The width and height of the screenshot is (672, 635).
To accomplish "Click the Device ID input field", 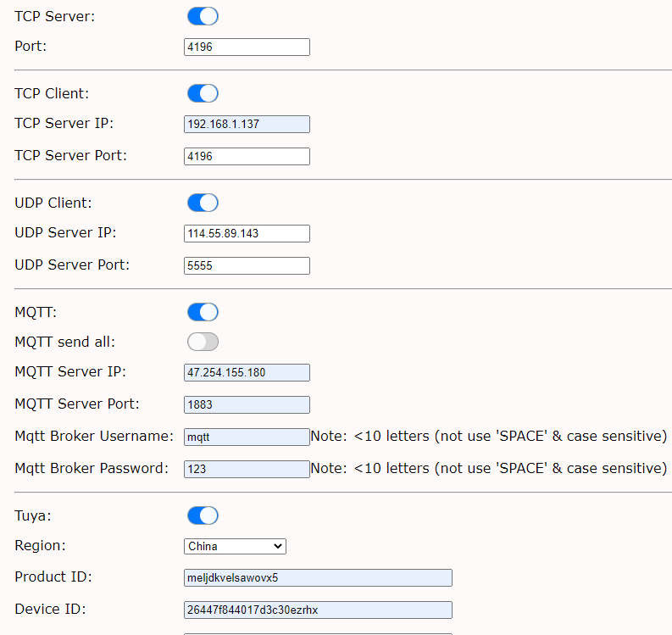I will [x=318, y=610].
